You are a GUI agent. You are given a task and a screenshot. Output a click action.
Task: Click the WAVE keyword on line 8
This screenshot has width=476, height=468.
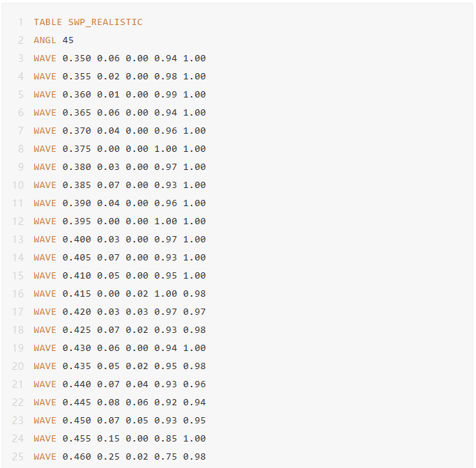pyautogui.click(x=45, y=149)
